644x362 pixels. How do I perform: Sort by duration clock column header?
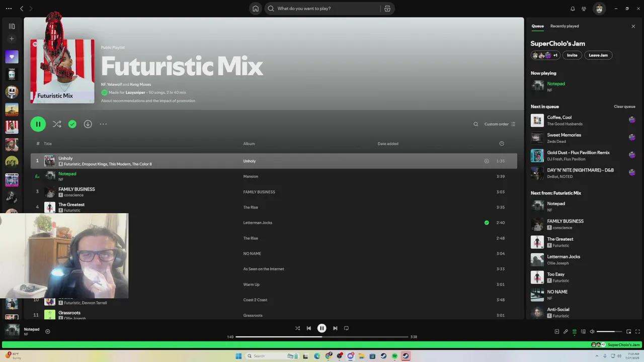[x=502, y=144]
